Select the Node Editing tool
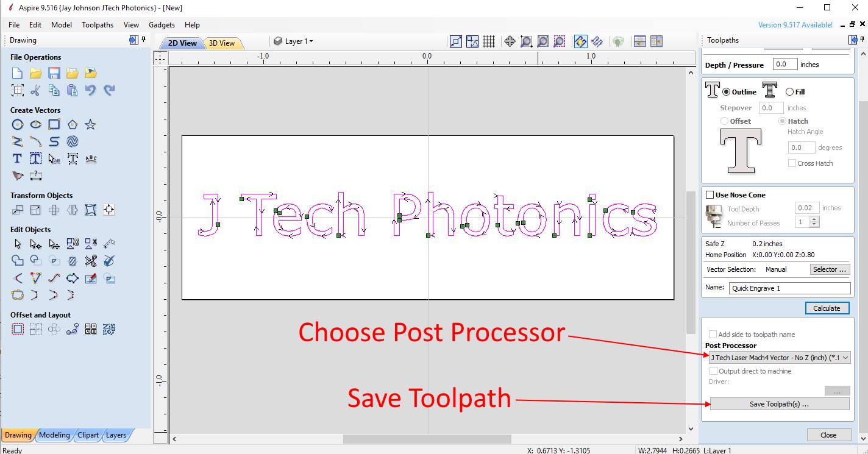Image resolution: width=868 pixels, height=454 pixels. [x=35, y=243]
